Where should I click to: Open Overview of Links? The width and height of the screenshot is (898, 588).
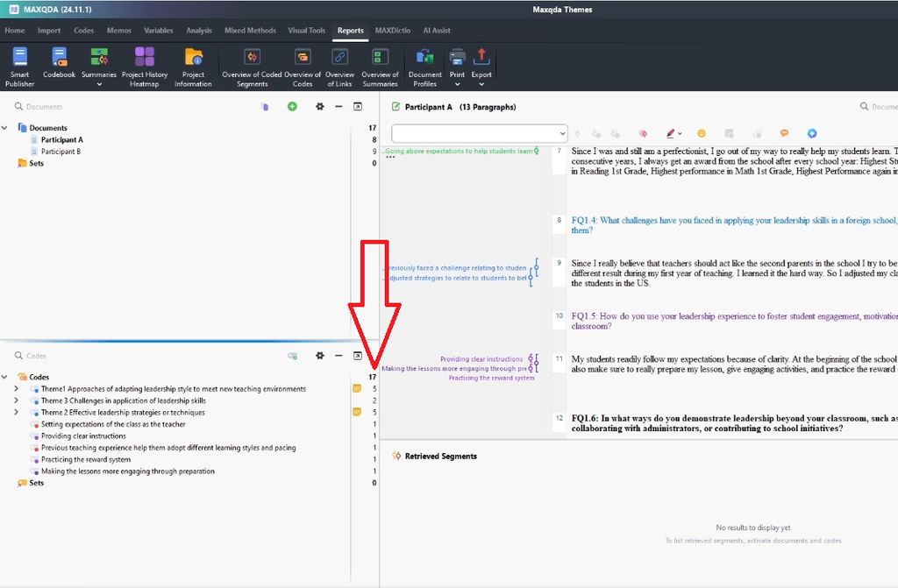click(x=339, y=67)
